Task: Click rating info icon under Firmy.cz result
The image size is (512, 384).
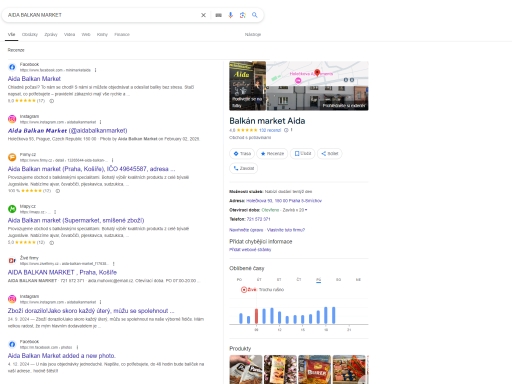Action: coord(58,191)
